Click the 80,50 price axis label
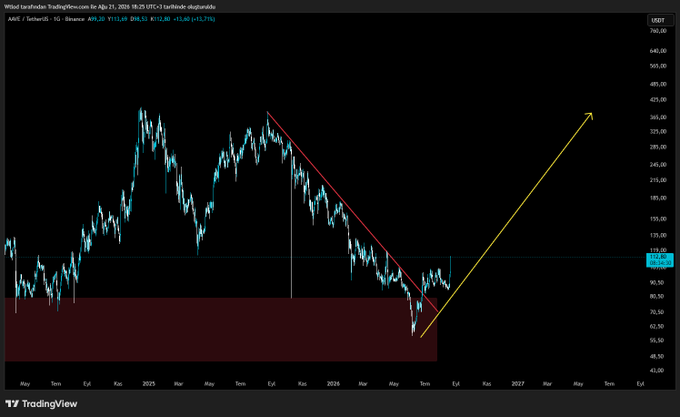Viewport: 680px width, 417px height. point(657,296)
